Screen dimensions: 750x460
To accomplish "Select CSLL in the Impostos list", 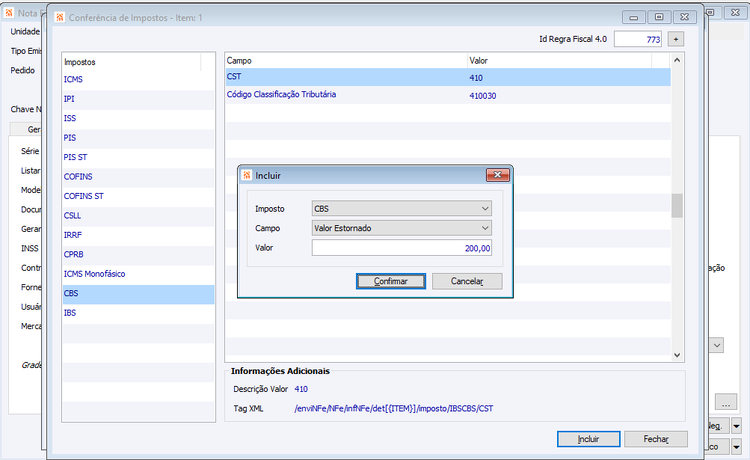I will pos(138,216).
